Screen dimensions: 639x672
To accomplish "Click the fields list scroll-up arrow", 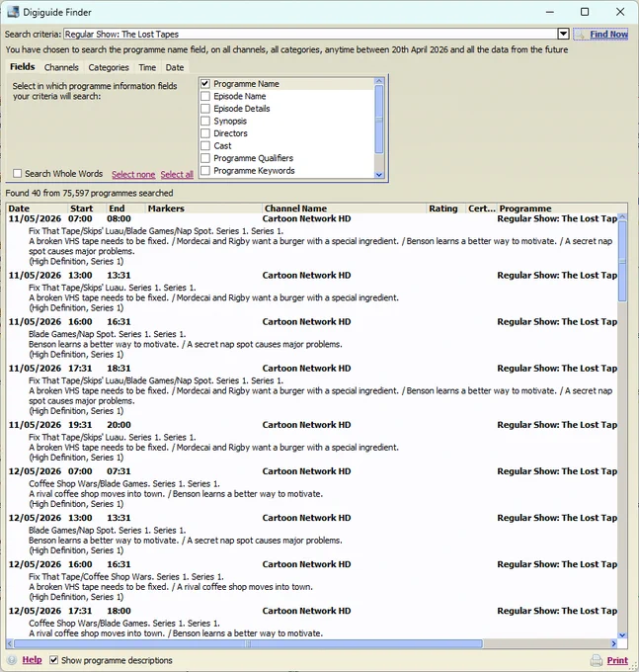I will coord(379,81).
